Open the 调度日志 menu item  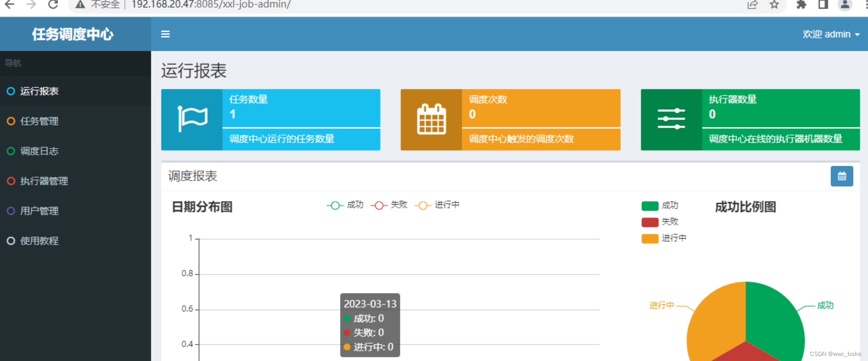(75, 151)
